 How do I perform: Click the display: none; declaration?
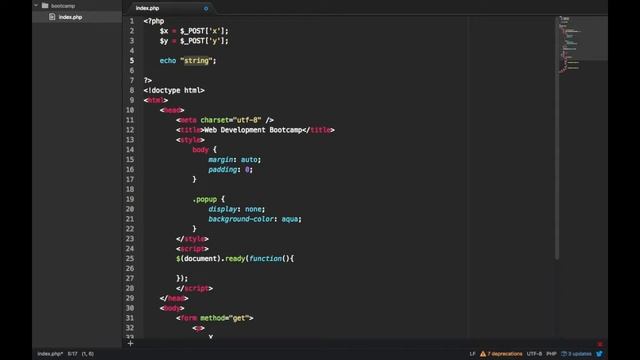(237, 209)
